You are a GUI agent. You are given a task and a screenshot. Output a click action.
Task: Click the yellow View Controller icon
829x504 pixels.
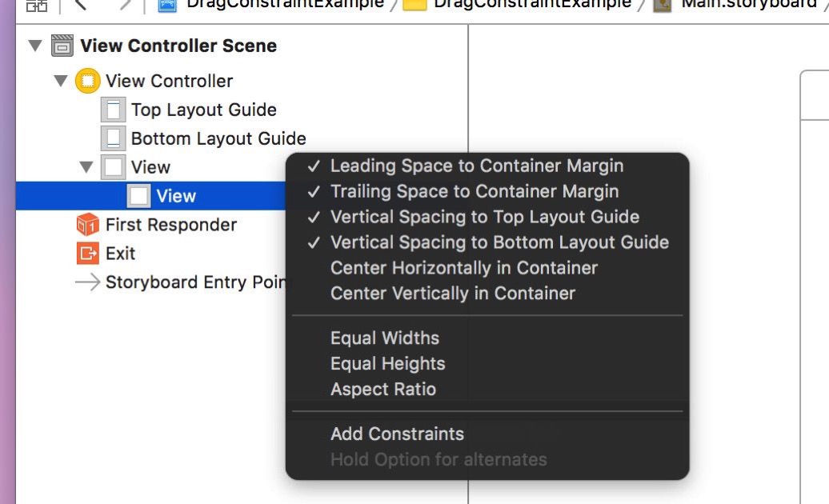point(88,81)
